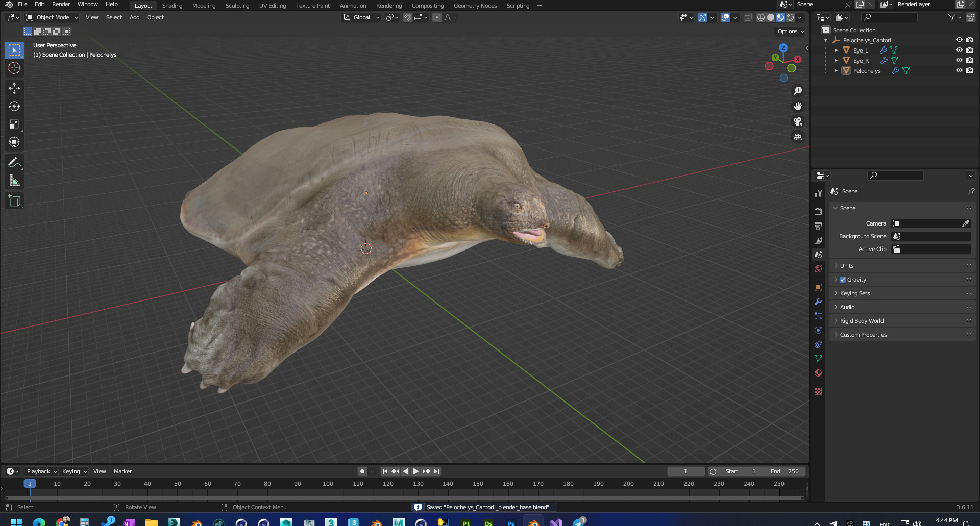The height and width of the screenshot is (526, 980).
Task: Open the Output properties tab
Action: pos(818,226)
